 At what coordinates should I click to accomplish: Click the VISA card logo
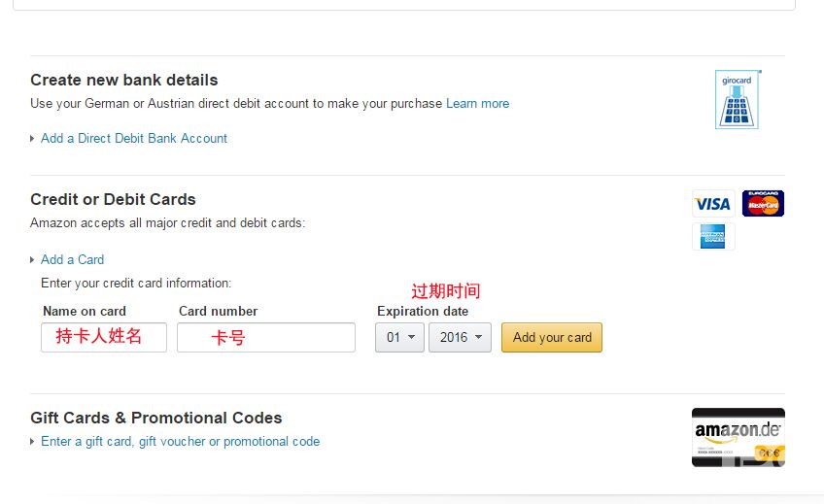click(x=713, y=204)
